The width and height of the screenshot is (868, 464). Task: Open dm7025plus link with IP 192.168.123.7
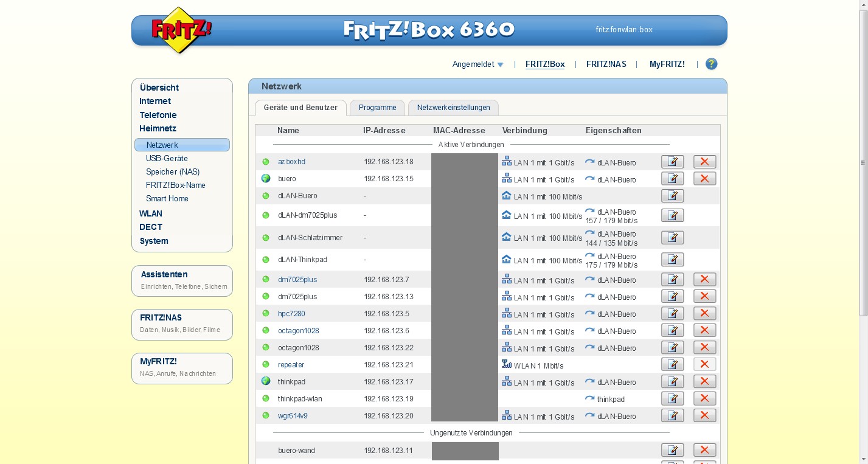pos(297,280)
